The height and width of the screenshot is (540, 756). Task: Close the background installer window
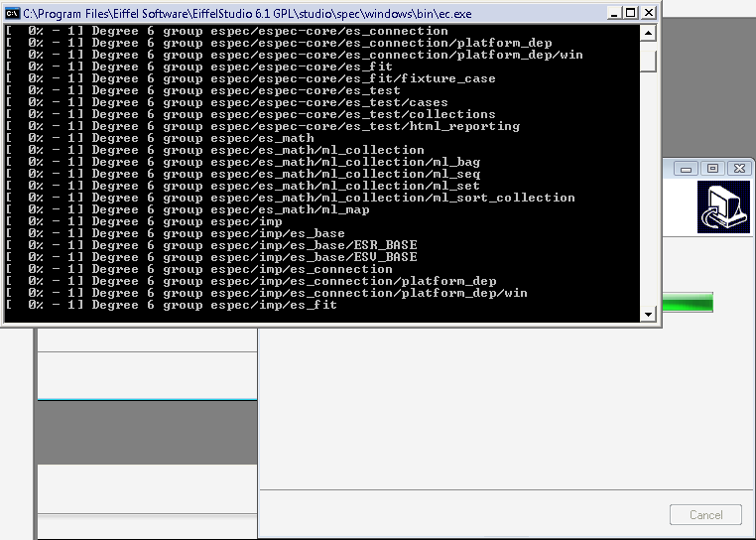[x=739, y=169]
